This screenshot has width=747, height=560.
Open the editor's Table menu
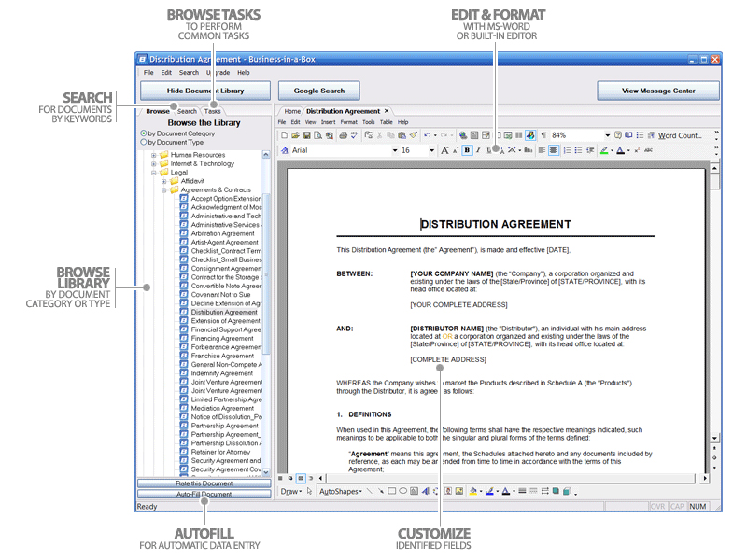click(387, 122)
